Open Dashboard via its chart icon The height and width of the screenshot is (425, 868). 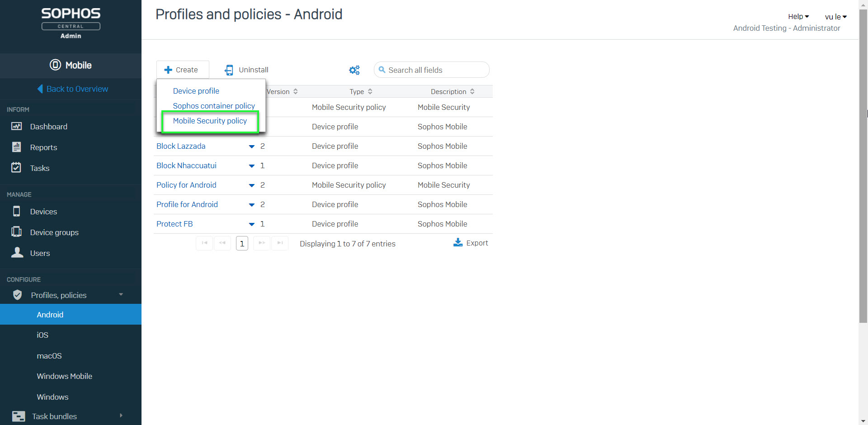[x=17, y=126]
